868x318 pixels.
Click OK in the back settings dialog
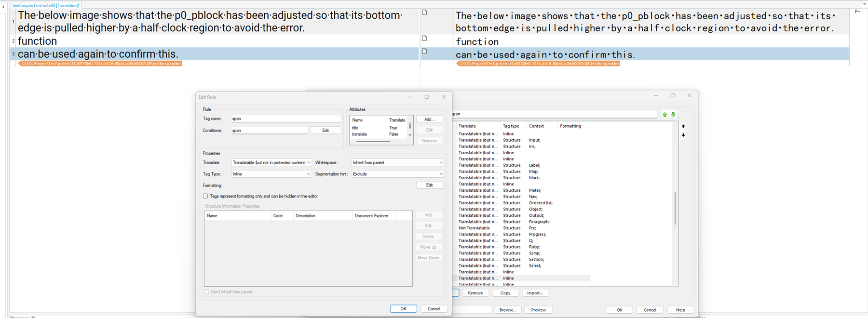[619, 310]
